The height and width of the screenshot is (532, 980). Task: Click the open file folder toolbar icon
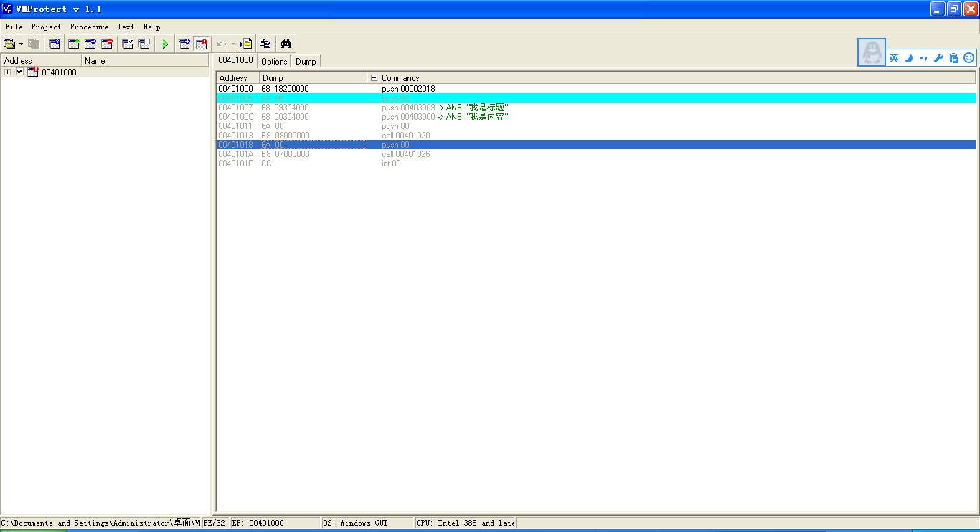click(9, 44)
